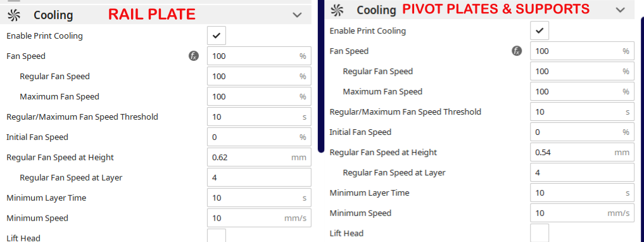Select the right Minimum Speed field
Screen dimensions: 644x242
pos(583,213)
